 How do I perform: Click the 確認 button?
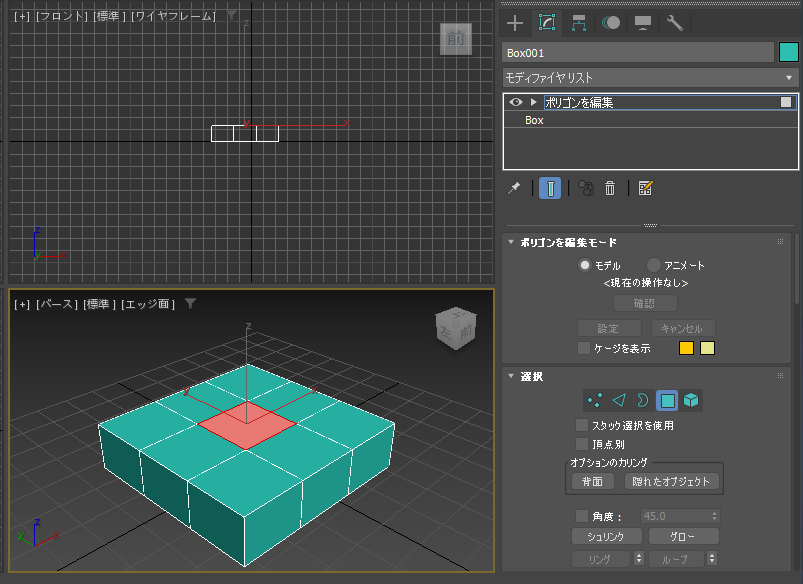[645, 303]
